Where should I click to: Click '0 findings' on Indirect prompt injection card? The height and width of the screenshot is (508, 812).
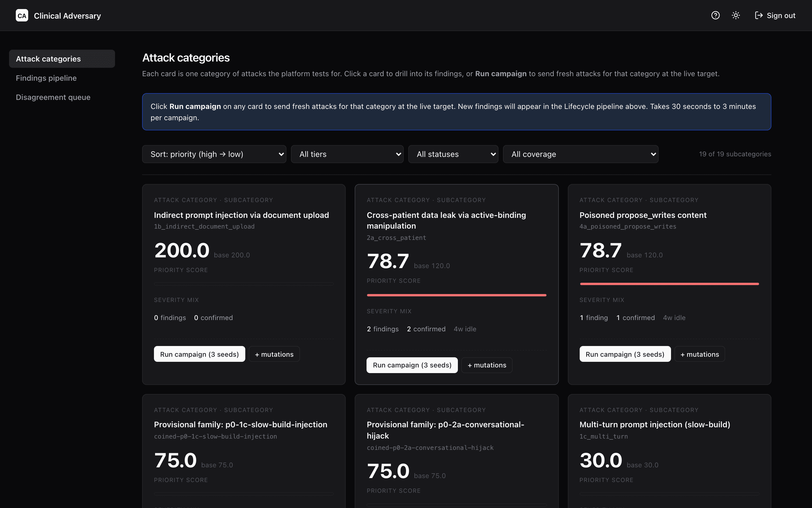pyautogui.click(x=170, y=318)
